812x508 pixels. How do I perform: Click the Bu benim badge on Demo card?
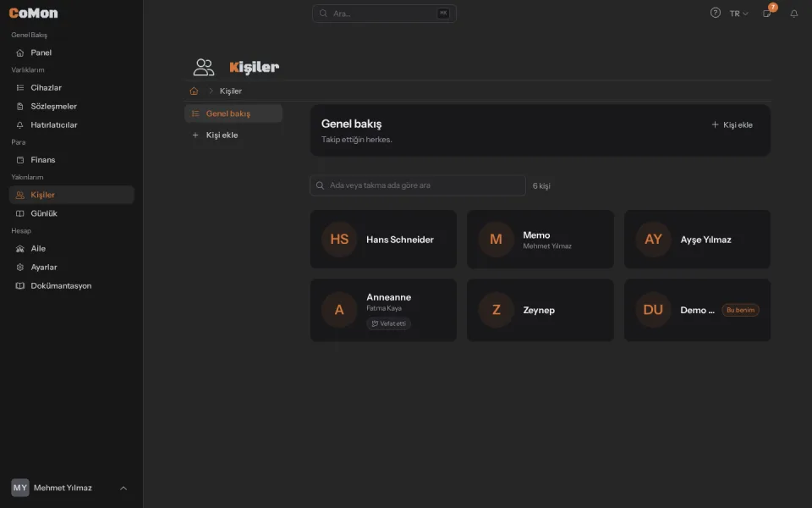click(740, 310)
